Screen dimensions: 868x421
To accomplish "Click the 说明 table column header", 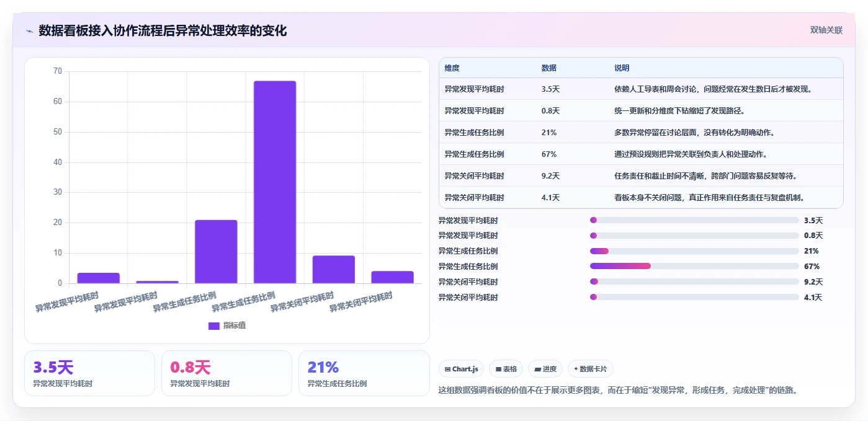I will [622, 68].
